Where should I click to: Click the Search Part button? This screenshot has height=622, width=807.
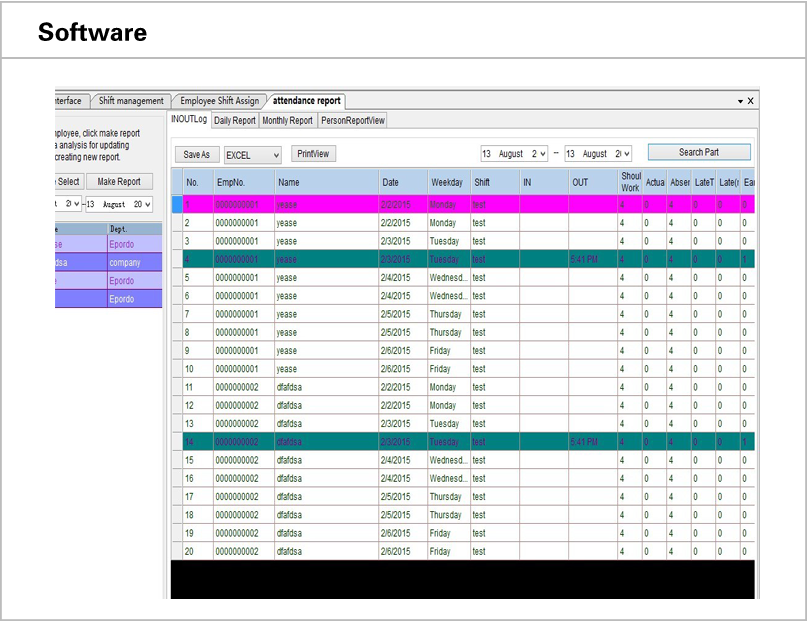tap(699, 151)
